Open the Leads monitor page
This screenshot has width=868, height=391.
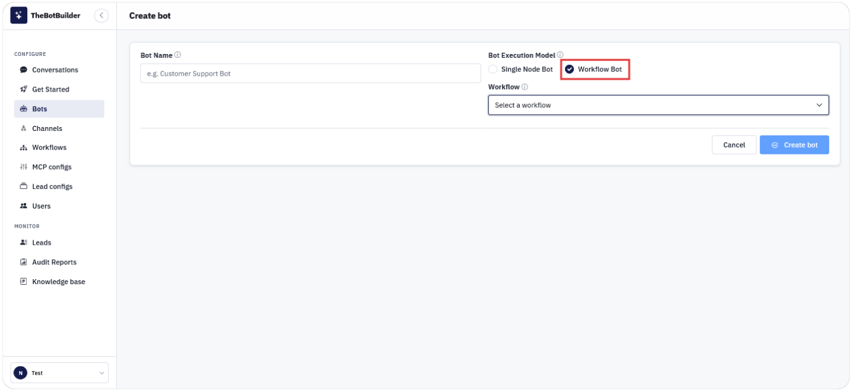(59, 243)
